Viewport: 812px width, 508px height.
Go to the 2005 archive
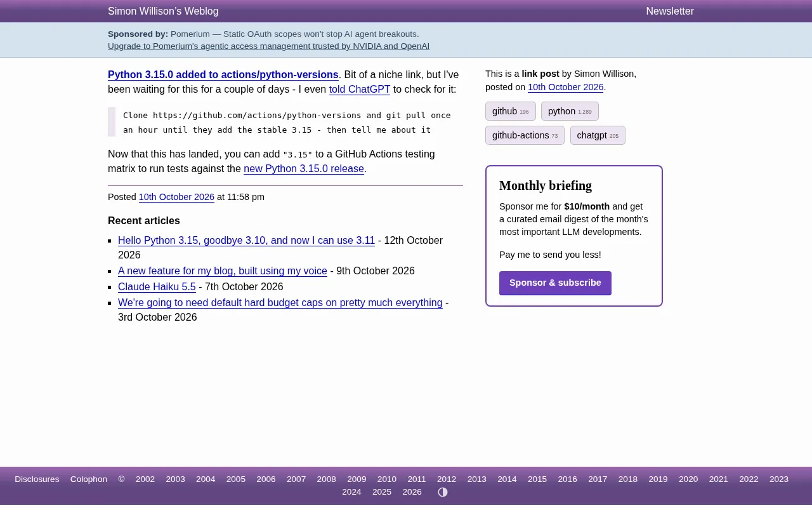point(236,479)
